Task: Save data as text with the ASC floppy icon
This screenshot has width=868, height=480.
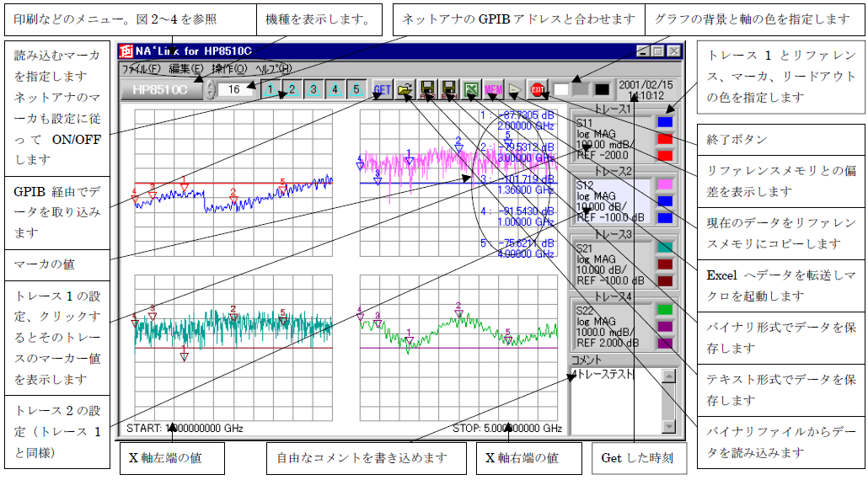Action: click(x=427, y=89)
